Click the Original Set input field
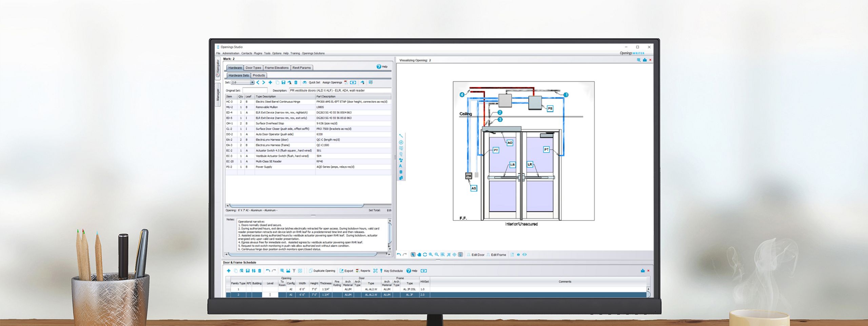The height and width of the screenshot is (326, 868). [x=255, y=91]
